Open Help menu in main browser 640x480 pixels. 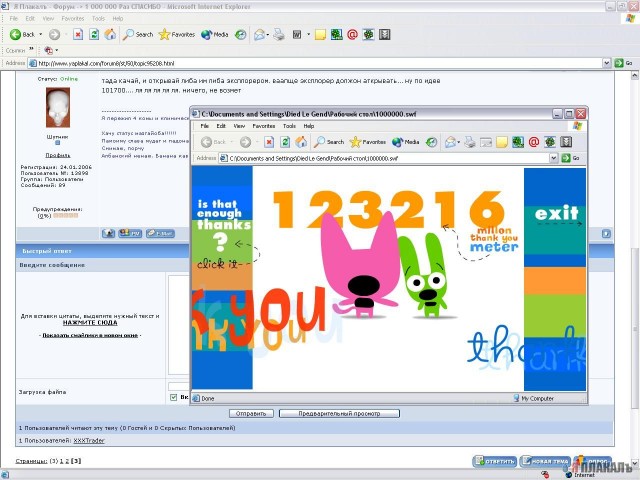(118, 18)
